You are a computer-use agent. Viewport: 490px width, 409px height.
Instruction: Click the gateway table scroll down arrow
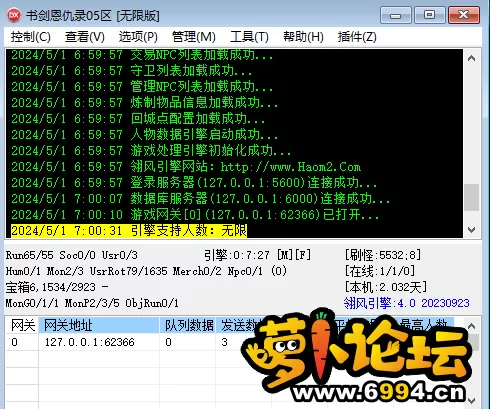point(471,400)
